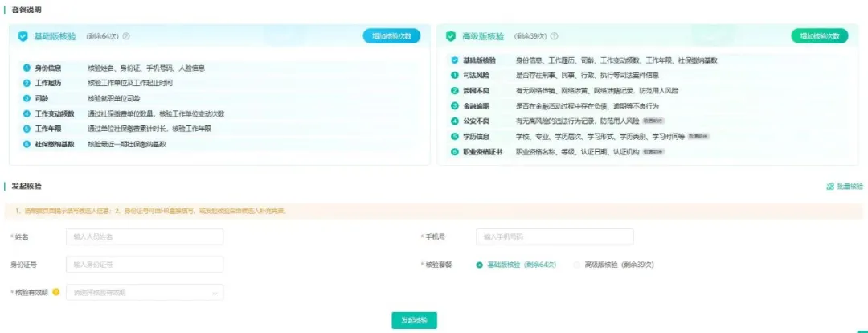This screenshot has width=868, height=333.
Task: Click the 发起核验 submit button
Action: pos(414,320)
